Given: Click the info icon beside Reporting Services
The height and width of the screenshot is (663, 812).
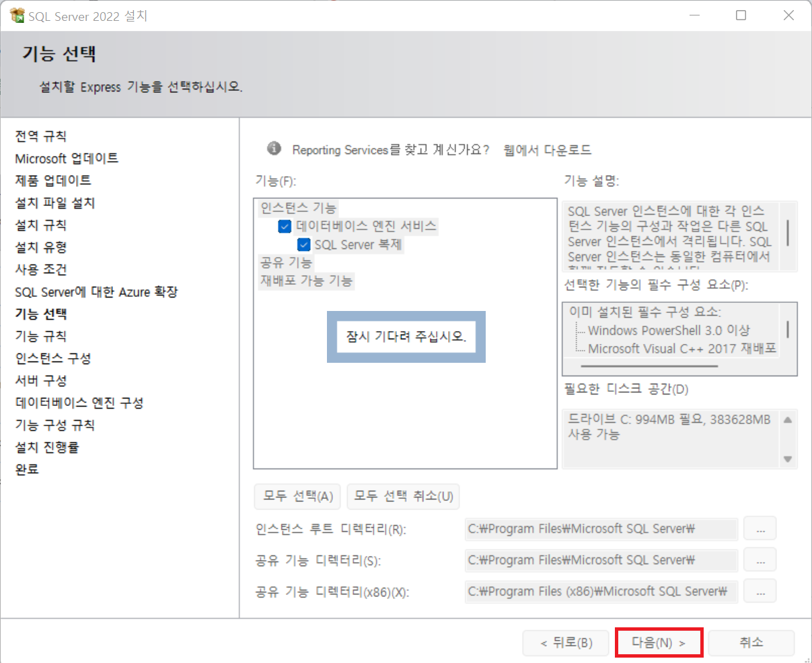Looking at the screenshot, I should (x=274, y=148).
